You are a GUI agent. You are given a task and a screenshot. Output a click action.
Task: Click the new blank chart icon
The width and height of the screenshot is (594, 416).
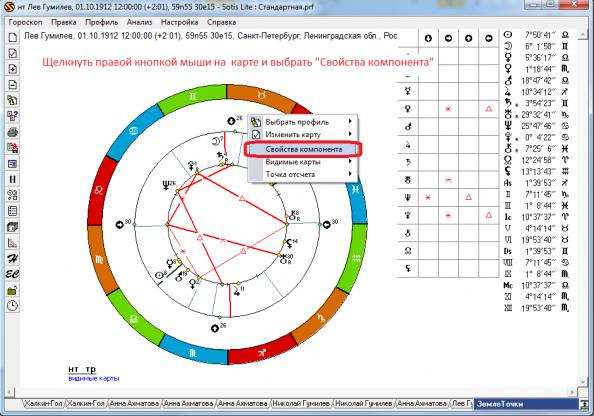[x=13, y=37]
